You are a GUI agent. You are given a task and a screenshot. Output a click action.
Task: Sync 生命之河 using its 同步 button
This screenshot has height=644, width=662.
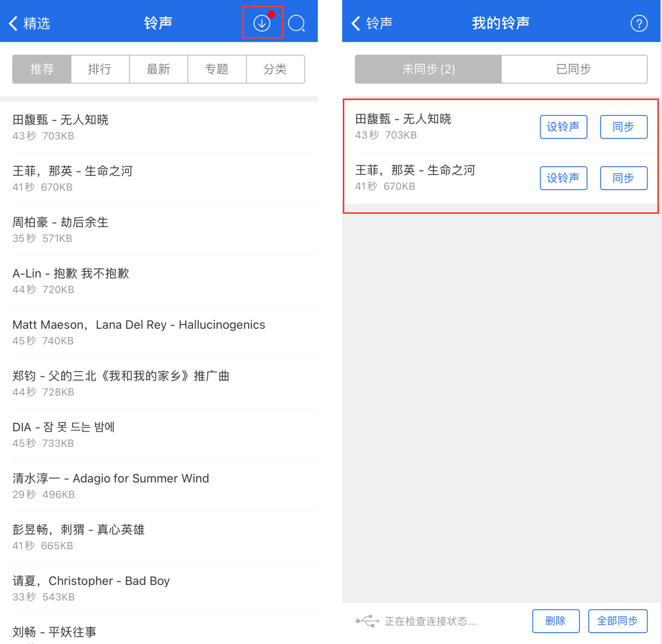pos(623,178)
